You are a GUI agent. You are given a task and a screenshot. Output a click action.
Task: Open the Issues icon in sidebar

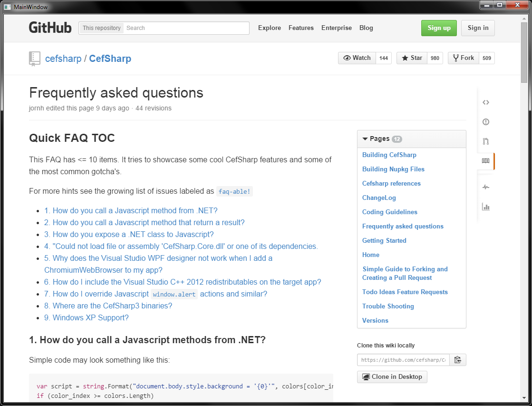click(x=485, y=122)
